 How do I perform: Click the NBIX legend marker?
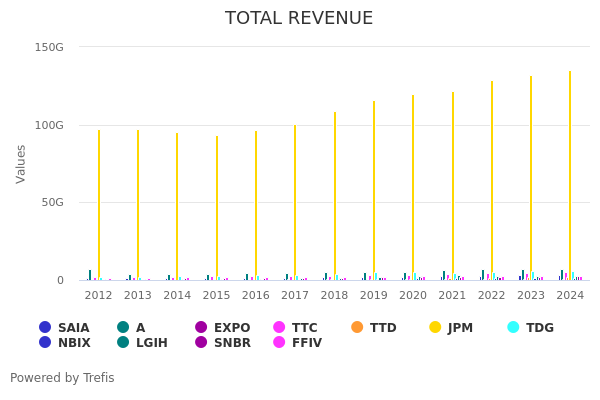[x=45, y=343]
